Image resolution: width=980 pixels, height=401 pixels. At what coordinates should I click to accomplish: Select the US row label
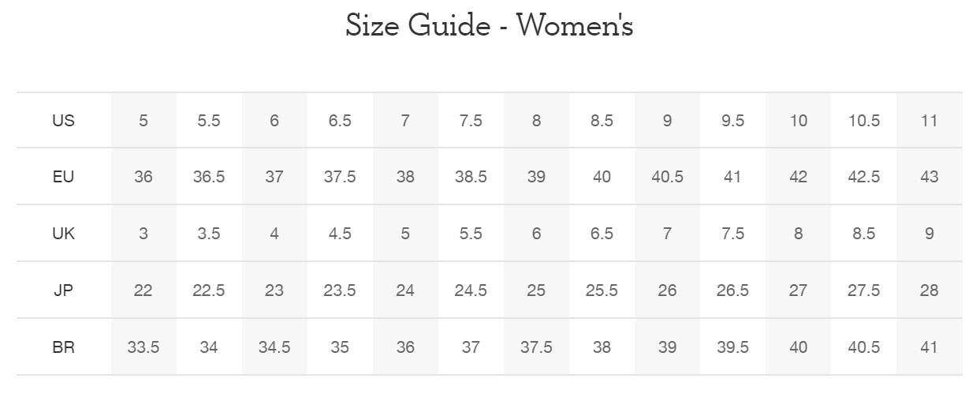[64, 121]
